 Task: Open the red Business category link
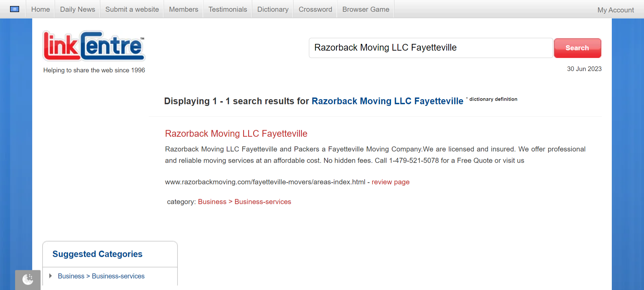tap(212, 202)
